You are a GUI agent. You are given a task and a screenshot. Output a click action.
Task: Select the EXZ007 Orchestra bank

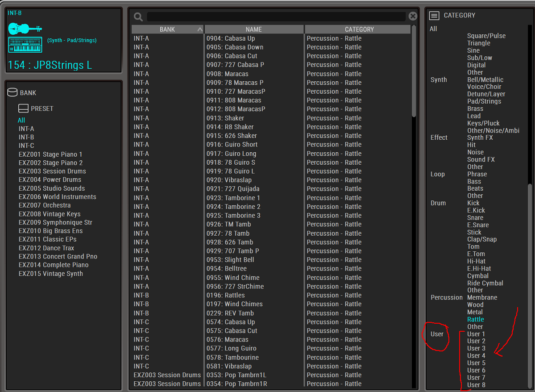click(x=45, y=205)
